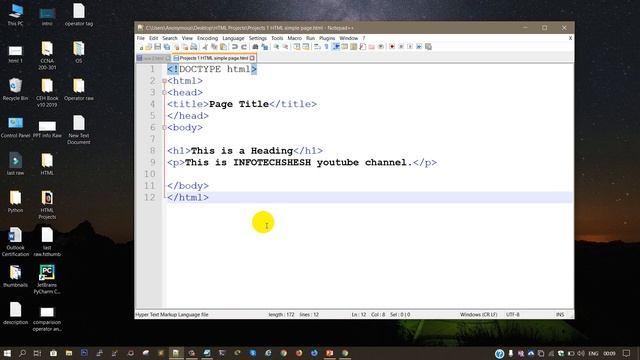This screenshot has width=640, height=360.
Task: Open the Edit menu
Action: tap(153, 38)
